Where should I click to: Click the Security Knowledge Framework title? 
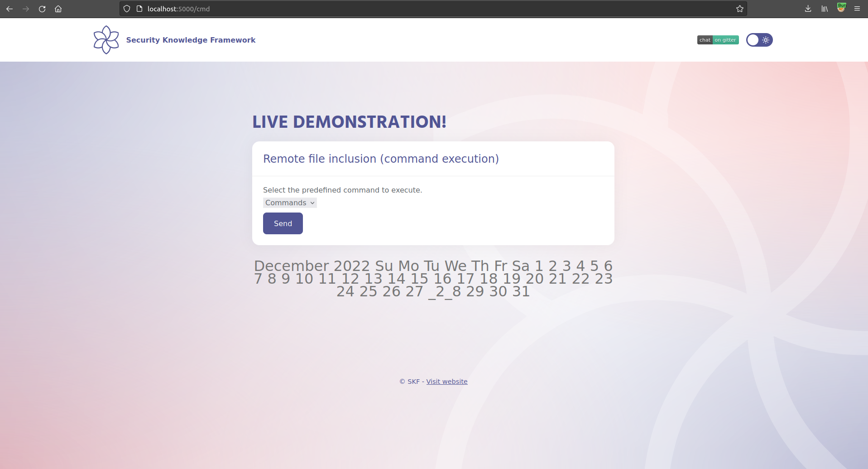point(191,40)
